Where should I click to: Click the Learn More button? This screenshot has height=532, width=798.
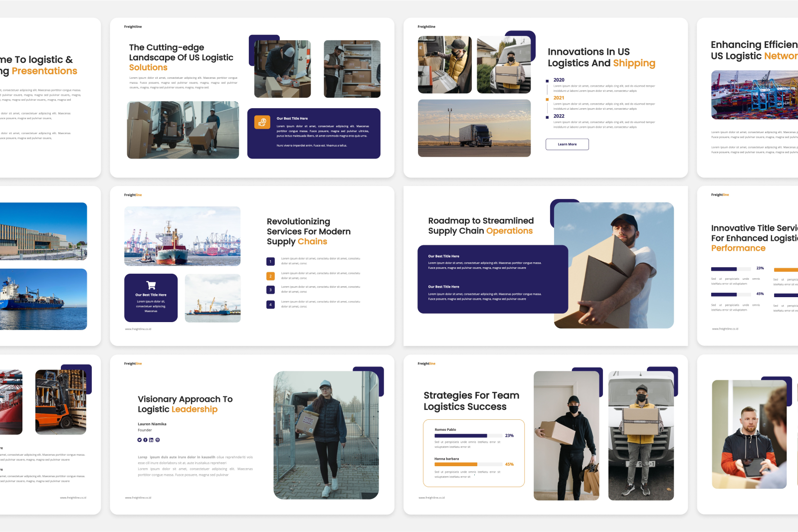568,144
